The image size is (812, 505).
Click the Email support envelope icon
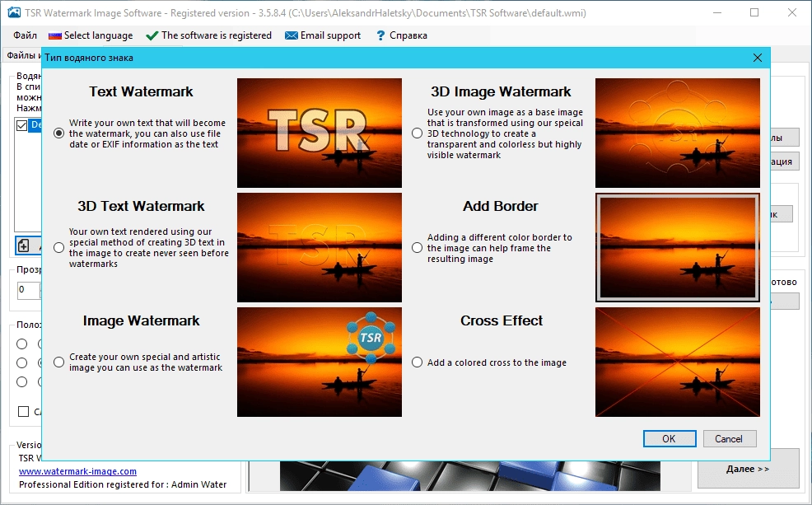[x=292, y=35]
